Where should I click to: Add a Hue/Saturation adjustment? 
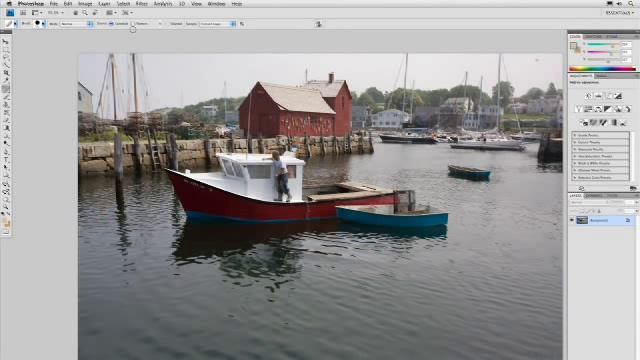[588, 109]
